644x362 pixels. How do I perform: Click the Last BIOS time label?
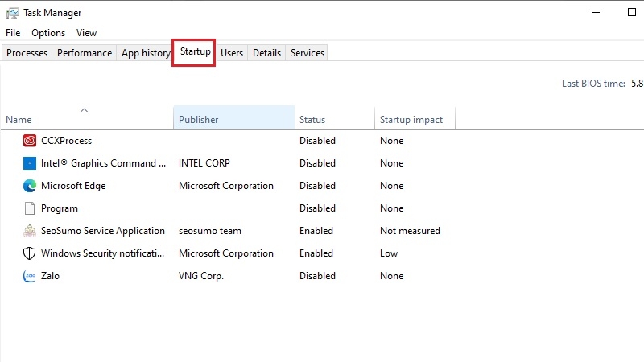point(593,84)
